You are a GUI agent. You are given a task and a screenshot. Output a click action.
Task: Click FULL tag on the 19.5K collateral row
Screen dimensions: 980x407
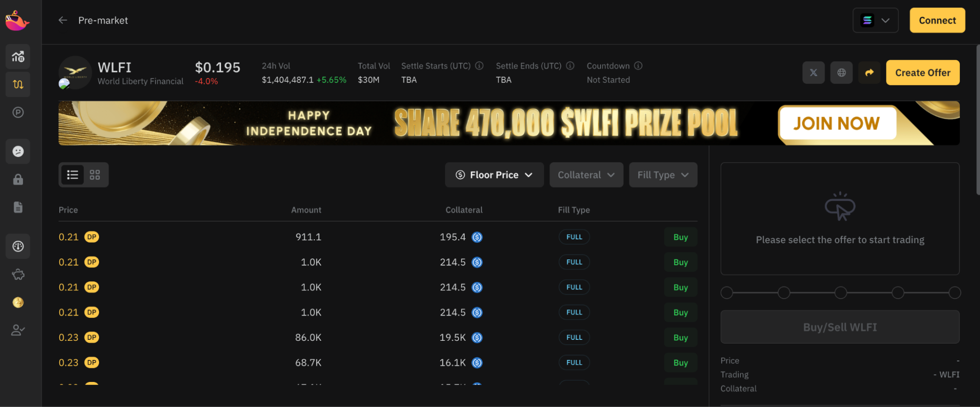pyautogui.click(x=574, y=338)
